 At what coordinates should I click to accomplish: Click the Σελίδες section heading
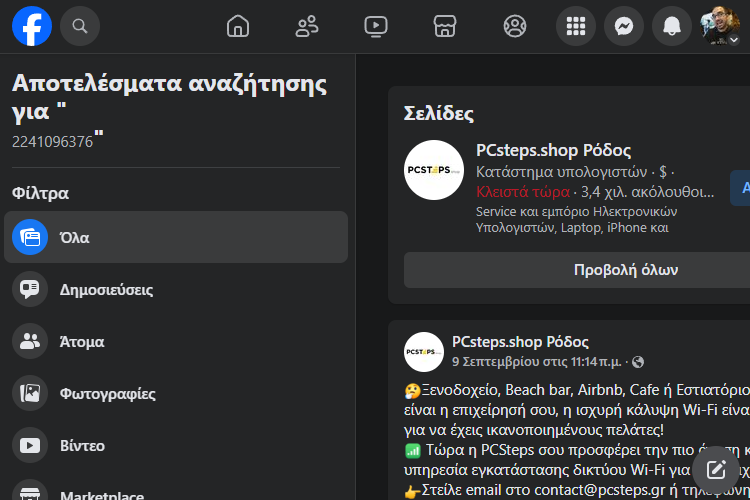[439, 113]
